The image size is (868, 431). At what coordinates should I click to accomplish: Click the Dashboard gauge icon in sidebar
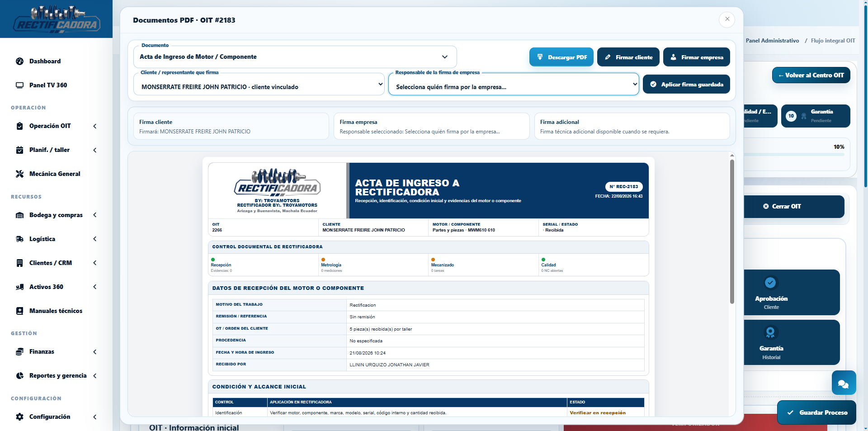[x=19, y=62]
